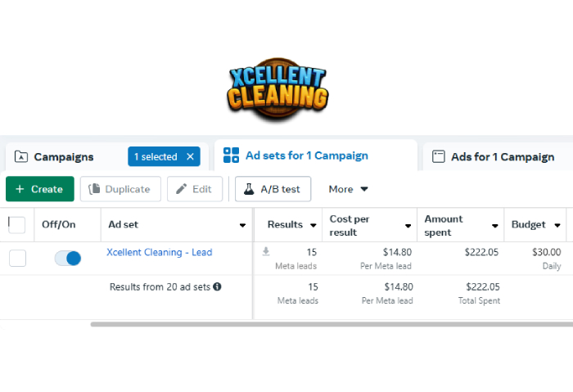Open the More dropdown menu

tap(348, 189)
